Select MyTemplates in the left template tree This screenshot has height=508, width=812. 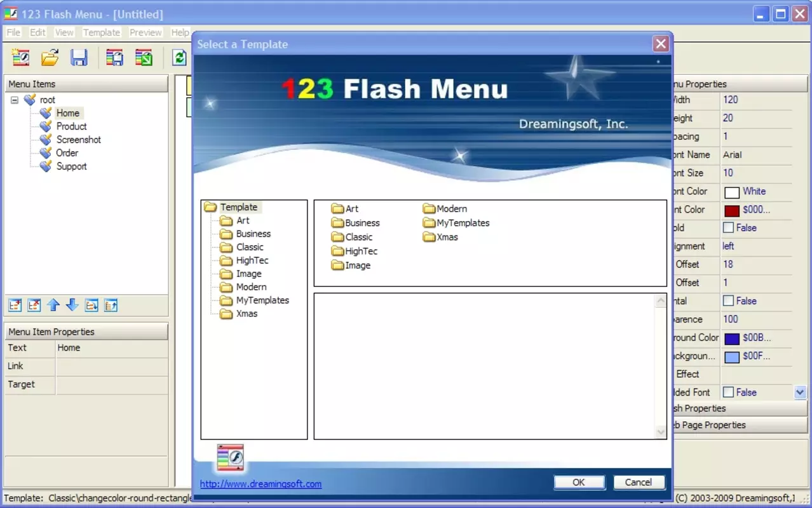[x=262, y=300]
